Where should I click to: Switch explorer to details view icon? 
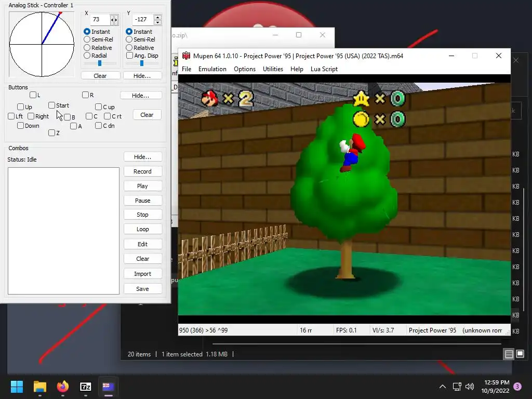(509, 354)
